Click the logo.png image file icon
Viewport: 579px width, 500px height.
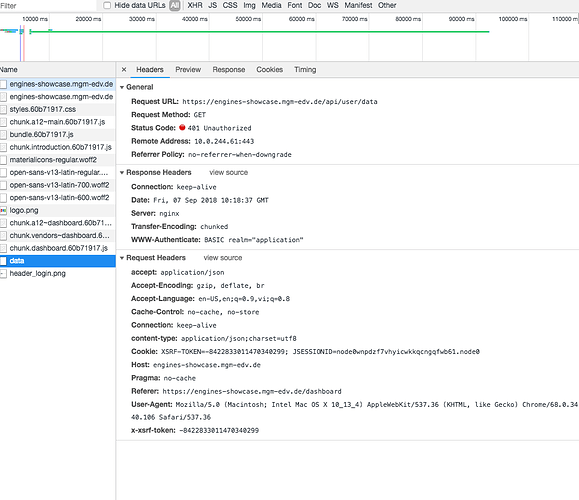click(3, 210)
